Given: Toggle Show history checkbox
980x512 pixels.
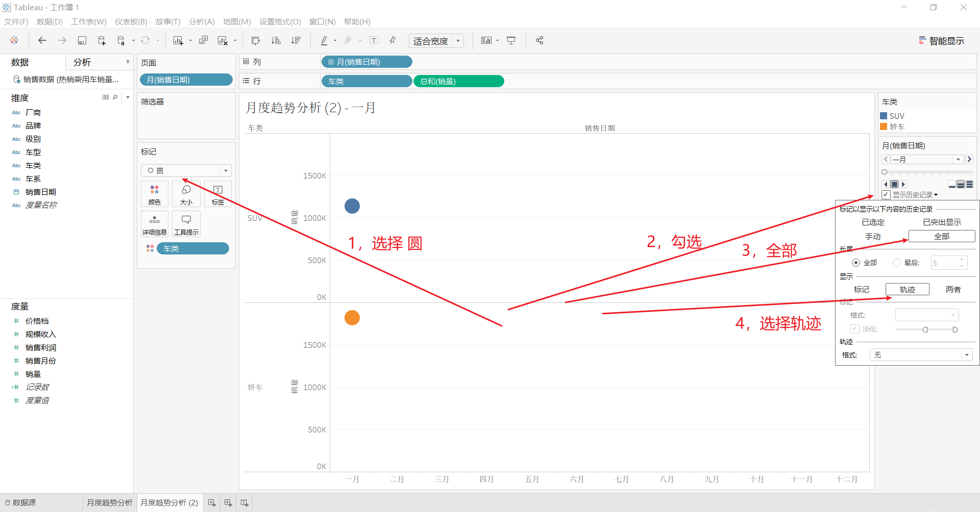Looking at the screenshot, I should (886, 195).
